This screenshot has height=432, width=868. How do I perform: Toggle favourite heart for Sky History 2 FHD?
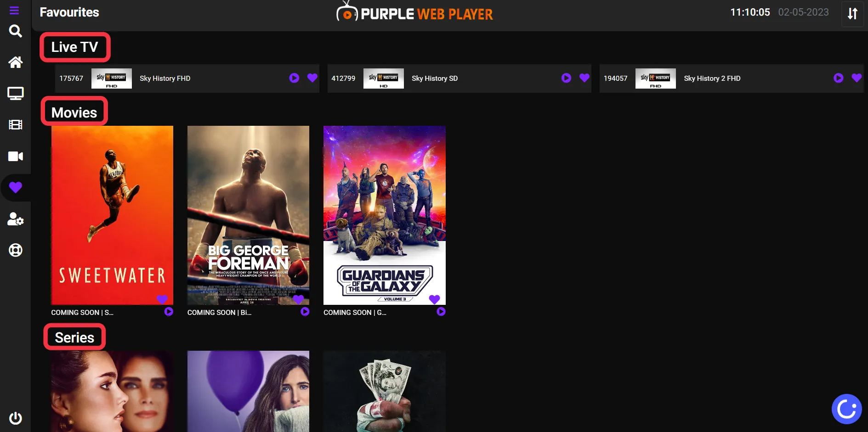pos(857,78)
